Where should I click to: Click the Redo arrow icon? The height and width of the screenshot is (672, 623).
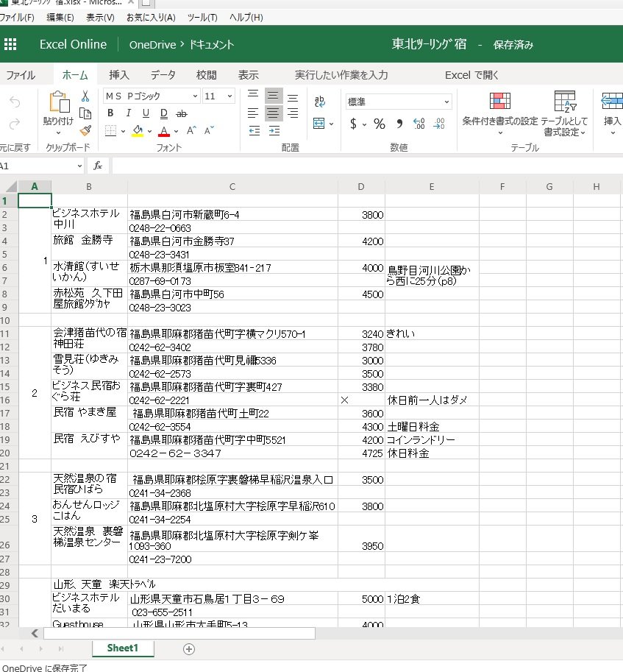[15, 124]
